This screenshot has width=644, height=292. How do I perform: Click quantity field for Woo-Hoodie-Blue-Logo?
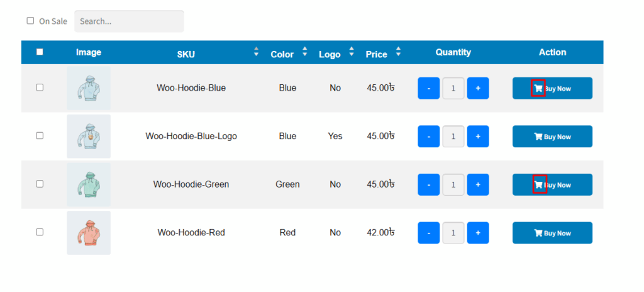pos(453,137)
